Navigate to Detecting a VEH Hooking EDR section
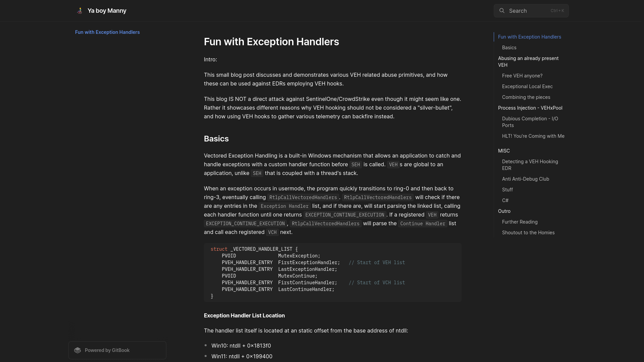 coord(530,165)
